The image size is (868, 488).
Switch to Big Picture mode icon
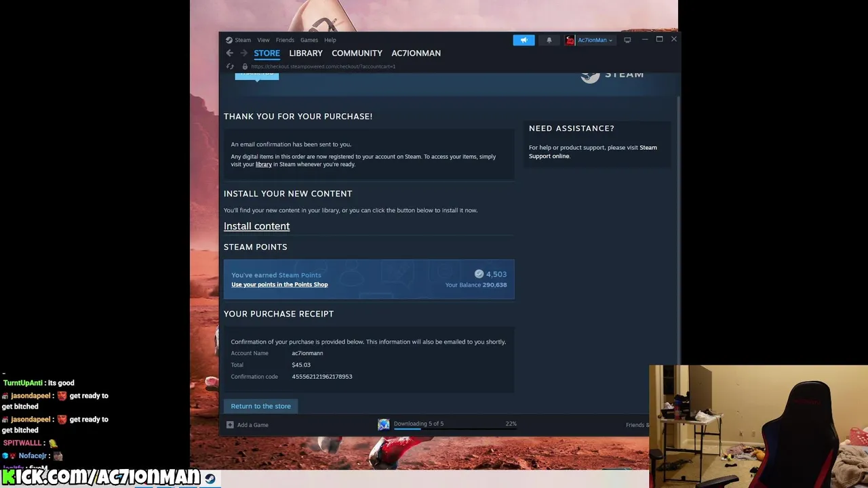(x=627, y=40)
